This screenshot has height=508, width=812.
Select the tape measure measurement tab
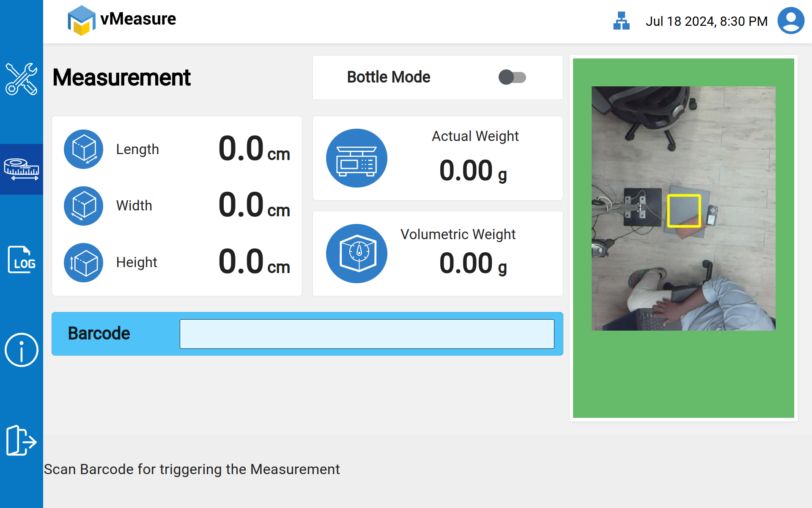coord(21,169)
